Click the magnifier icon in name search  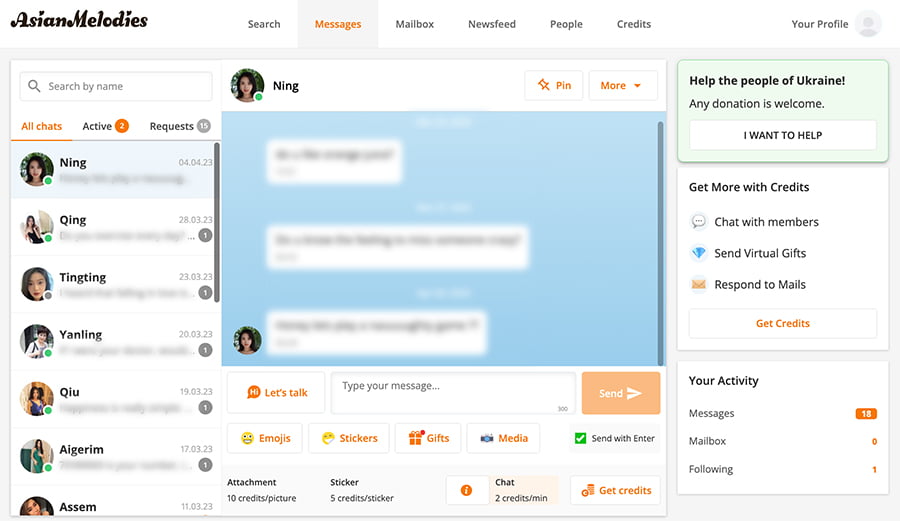click(x=34, y=86)
